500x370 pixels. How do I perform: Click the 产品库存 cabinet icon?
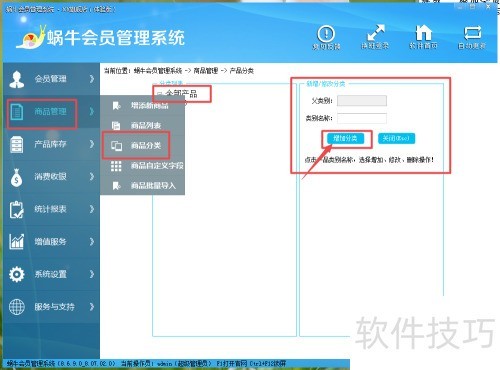point(17,144)
